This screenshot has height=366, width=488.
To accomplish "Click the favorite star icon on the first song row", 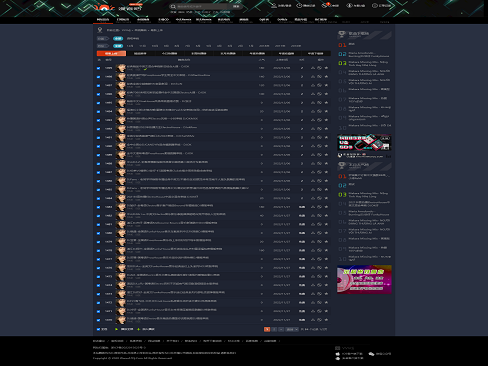I will [326, 68].
